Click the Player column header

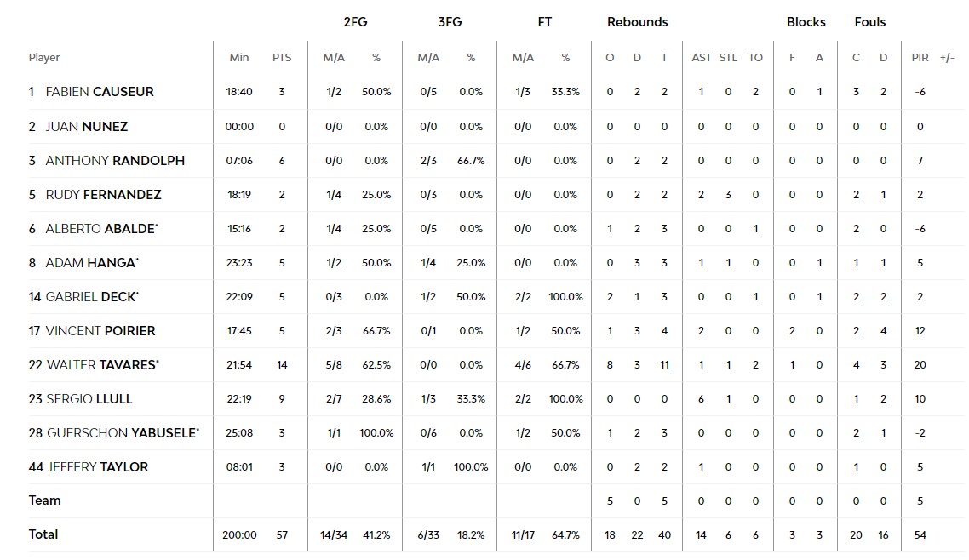(44, 58)
